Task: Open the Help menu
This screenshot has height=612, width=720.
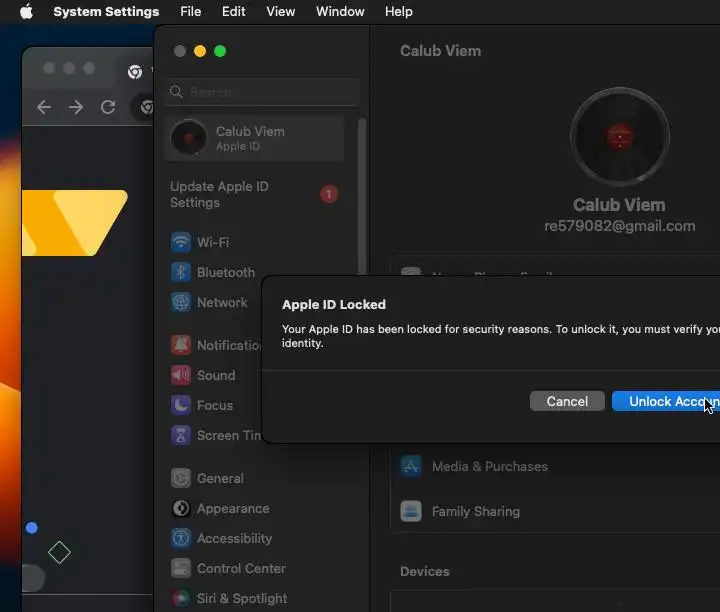Action: click(399, 11)
